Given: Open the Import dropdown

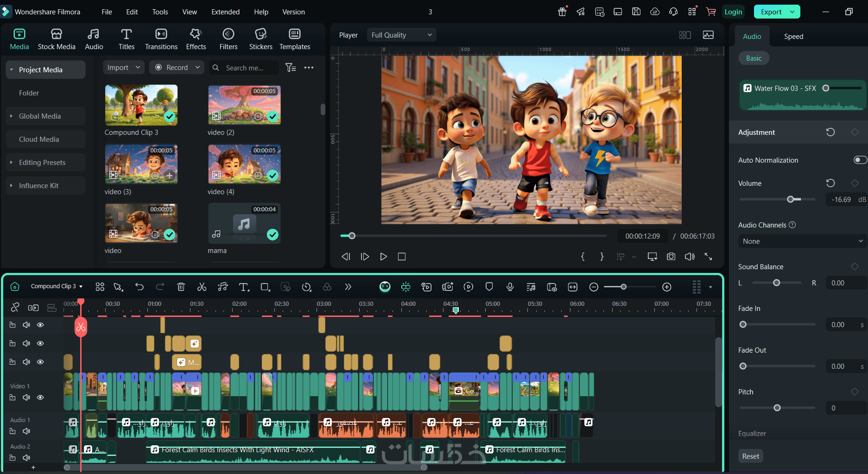Looking at the screenshot, I should pyautogui.click(x=123, y=67).
